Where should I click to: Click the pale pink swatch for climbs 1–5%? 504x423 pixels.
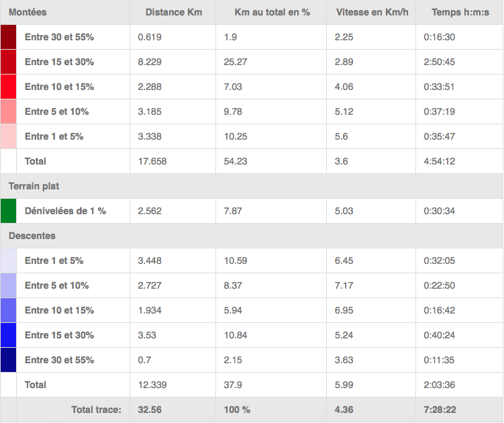click(x=8, y=136)
